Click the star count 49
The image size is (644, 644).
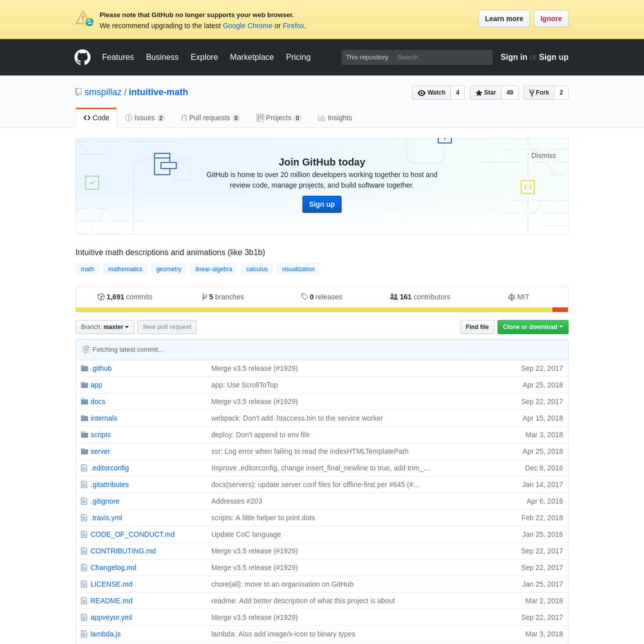pos(509,93)
